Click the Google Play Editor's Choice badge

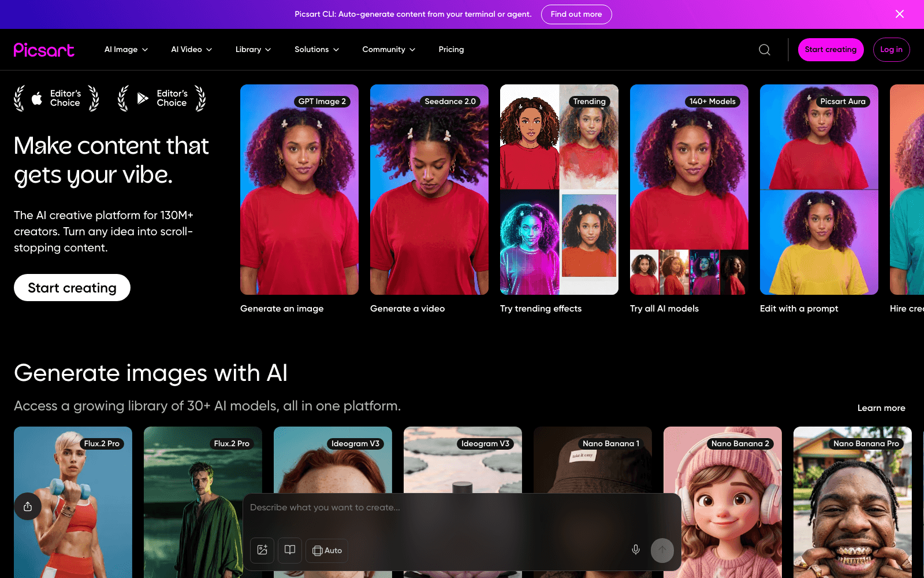[x=162, y=98]
